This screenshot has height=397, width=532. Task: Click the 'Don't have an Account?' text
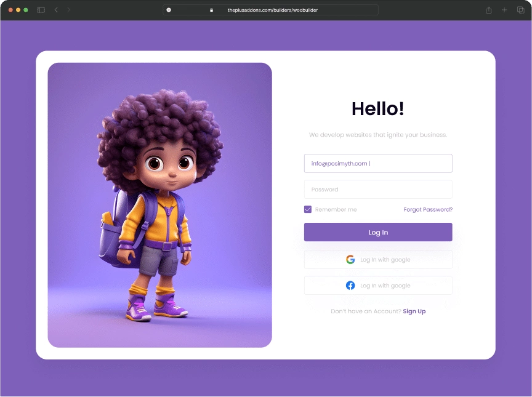366,311
